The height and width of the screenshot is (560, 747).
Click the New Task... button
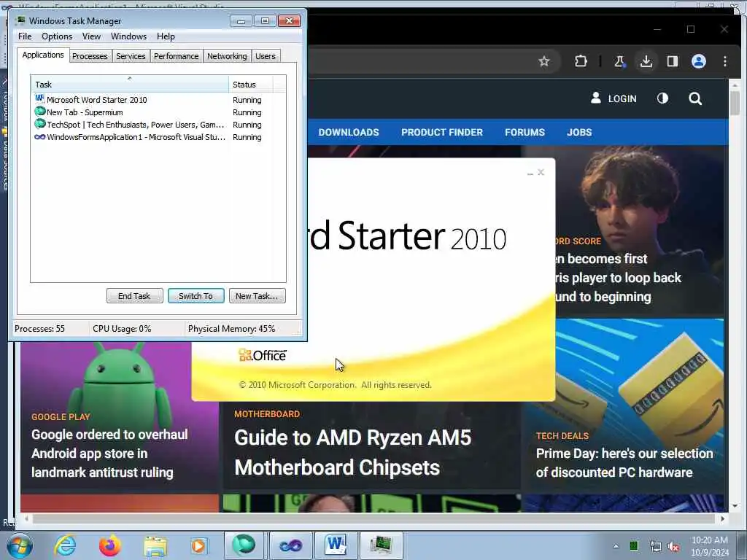click(257, 296)
